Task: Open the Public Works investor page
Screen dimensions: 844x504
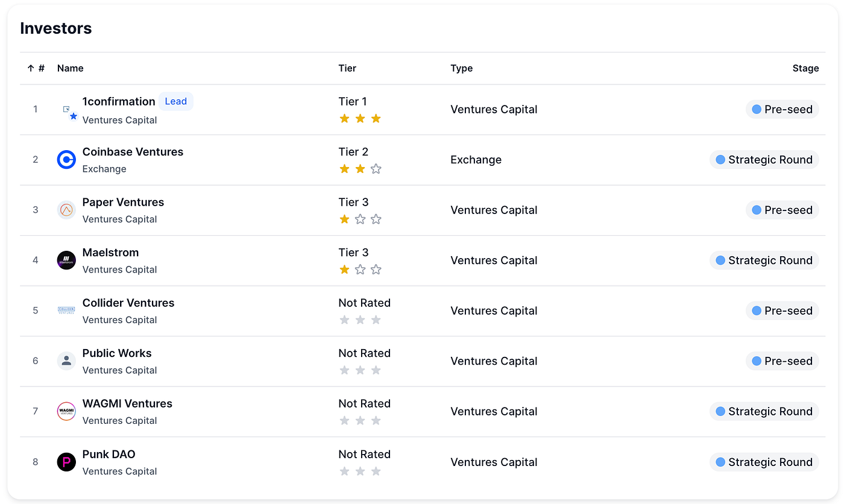Action: (117, 353)
